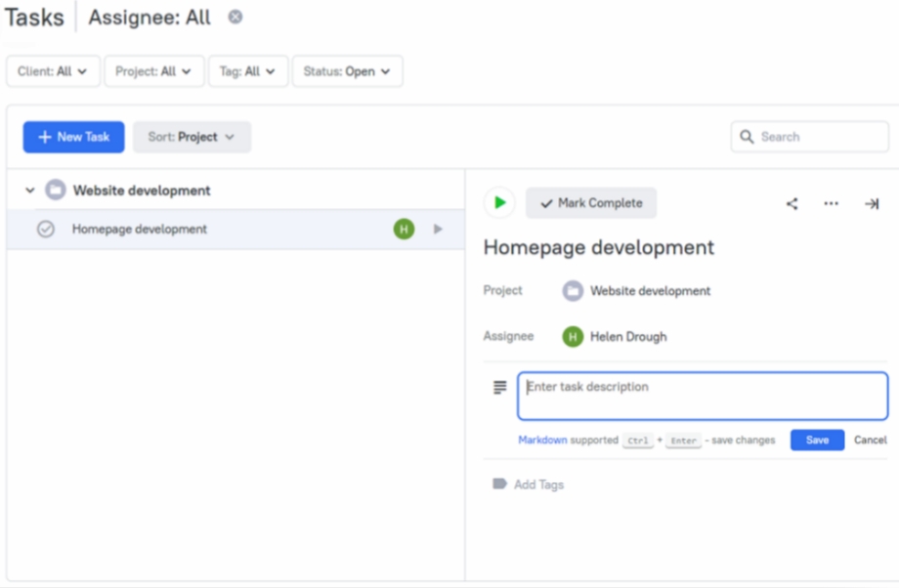This screenshot has width=899, height=588.
Task: Open the Sort: Project dropdown
Action: (192, 137)
